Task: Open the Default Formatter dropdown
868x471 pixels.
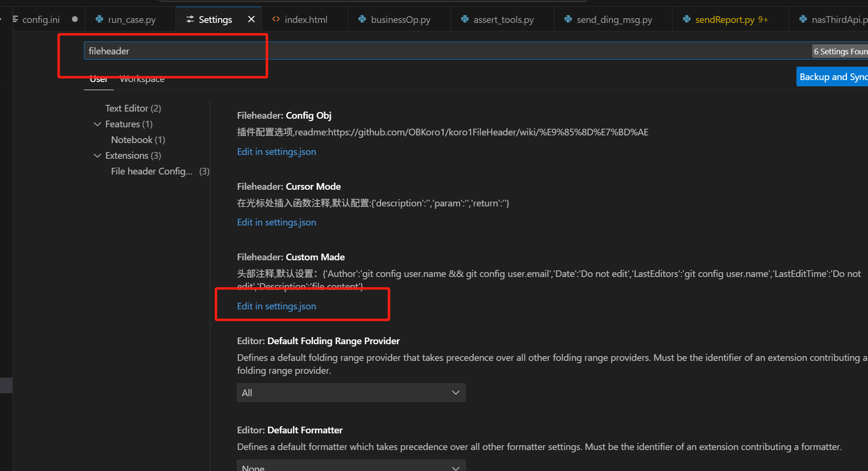Action: (351, 466)
